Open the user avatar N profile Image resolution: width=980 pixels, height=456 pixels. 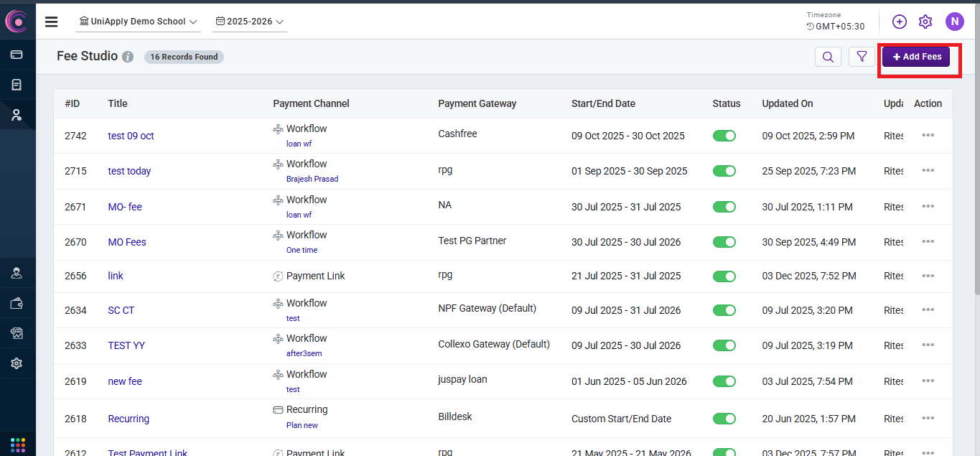[x=954, y=22]
